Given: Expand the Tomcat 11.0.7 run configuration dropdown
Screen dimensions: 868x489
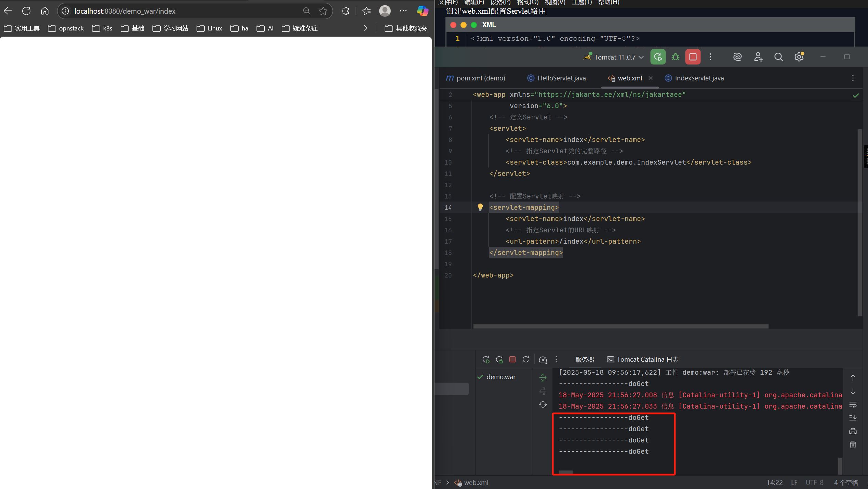Looking at the screenshot, I should pos(614,57).
